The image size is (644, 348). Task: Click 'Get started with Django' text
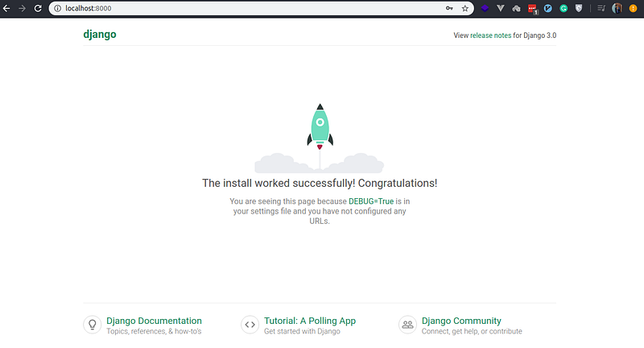coord(302,331)
